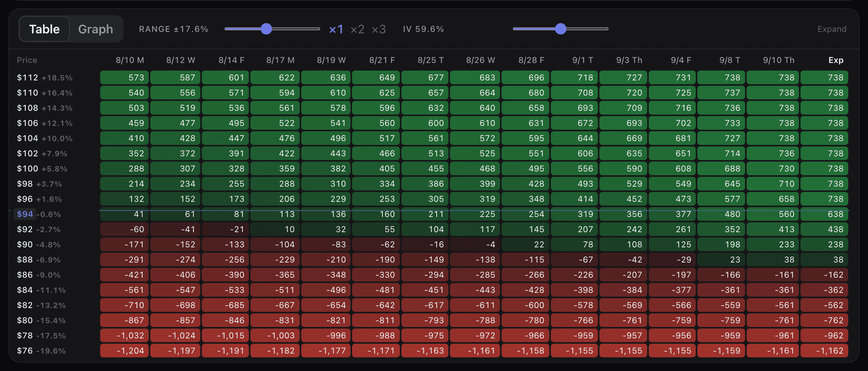Select the $100 +5.8% price row label
868x371 pixels.
click(42, 169)
